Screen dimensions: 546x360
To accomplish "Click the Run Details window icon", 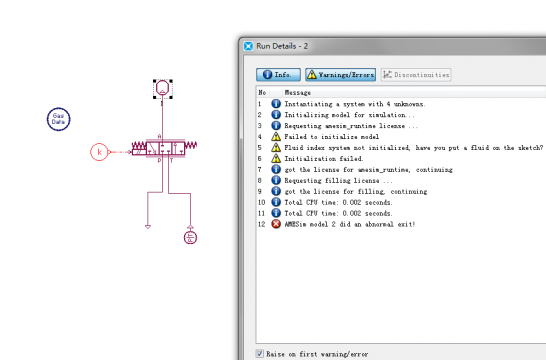I will [249, 46].
